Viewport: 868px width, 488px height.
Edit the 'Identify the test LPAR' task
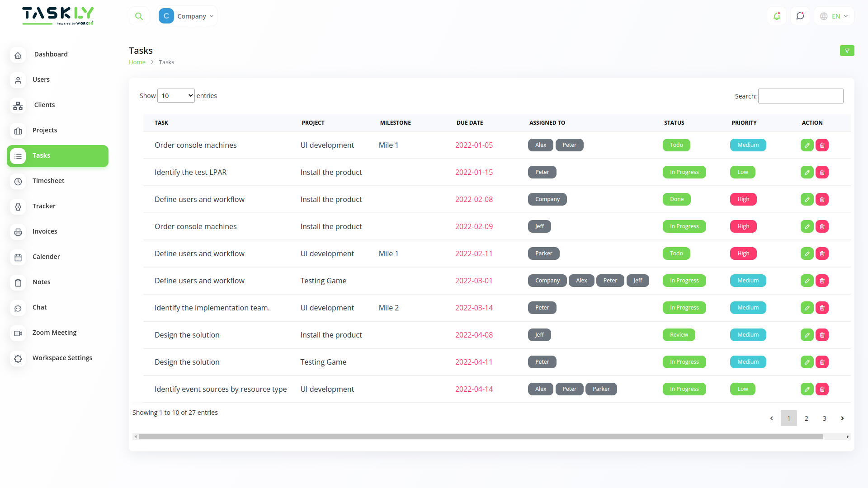[807, 172]
